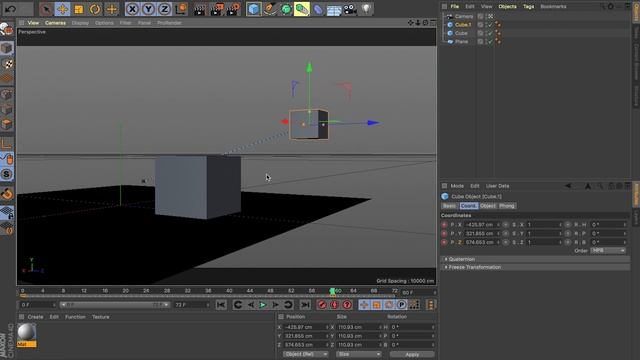Toggle keyframe dot for P . Y
Viewport: 640px width, 360px height.
click(444, 233)
